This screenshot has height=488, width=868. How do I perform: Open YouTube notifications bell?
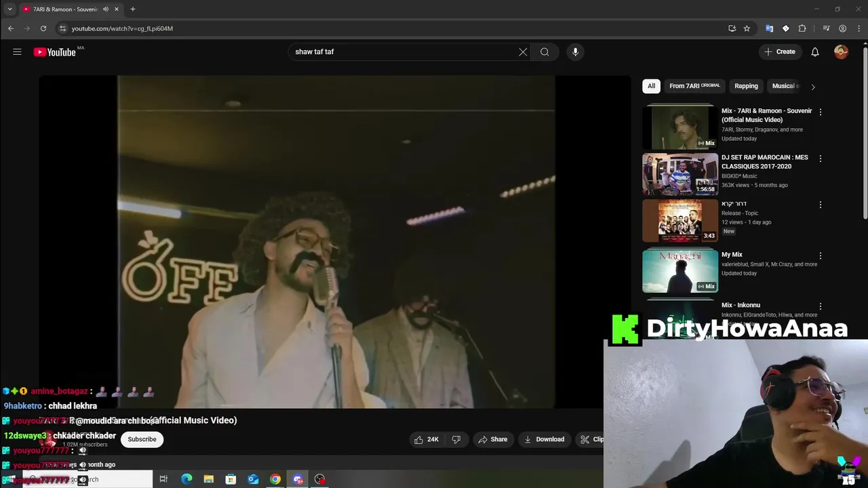click(x=815, y=52)
